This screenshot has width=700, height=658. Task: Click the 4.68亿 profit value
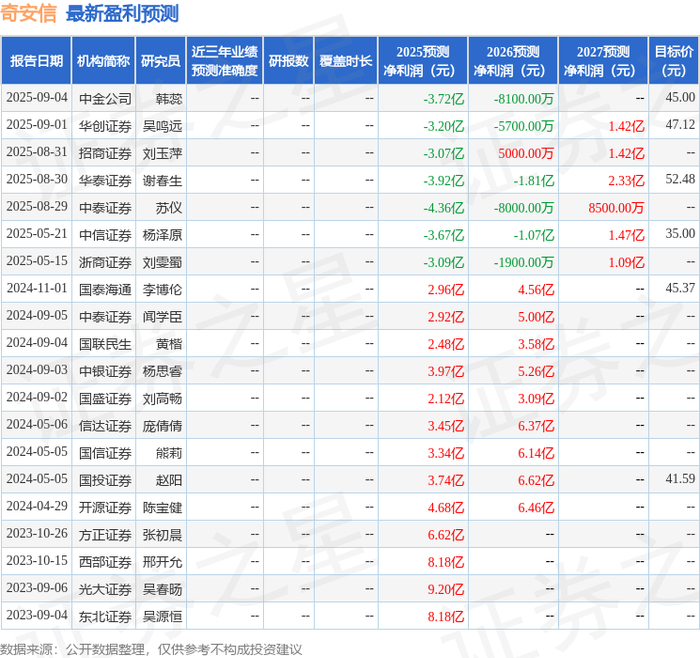(x=446, y=507)
